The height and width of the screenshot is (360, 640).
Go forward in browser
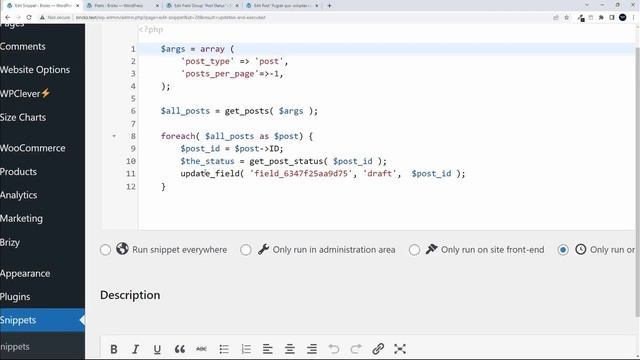coord(18,18)
